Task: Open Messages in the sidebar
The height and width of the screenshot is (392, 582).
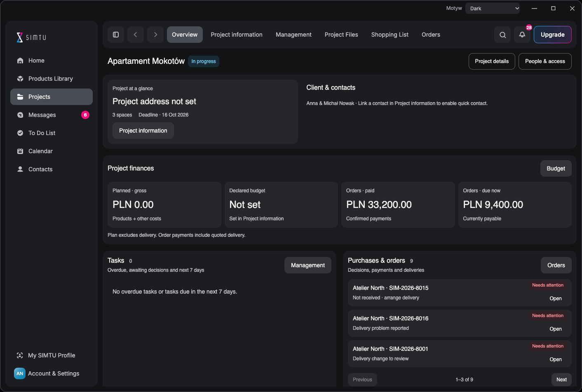Action: click(x=52, y=115)
